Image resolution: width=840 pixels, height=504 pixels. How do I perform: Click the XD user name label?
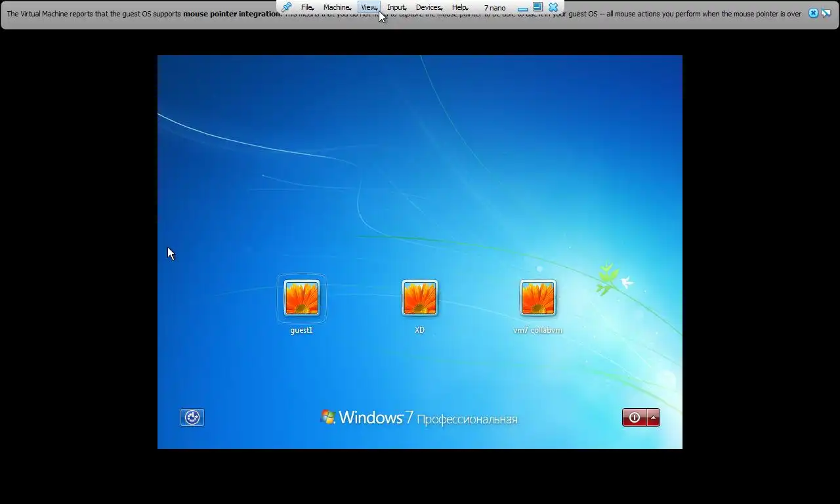(420, 330)
